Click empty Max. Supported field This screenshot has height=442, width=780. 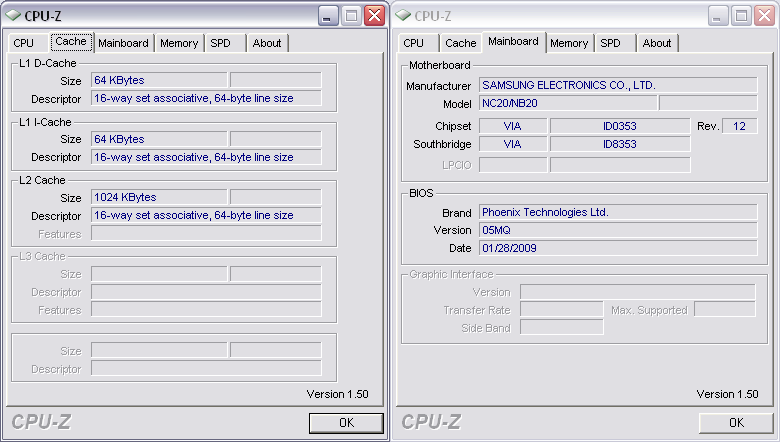tap(725, 310)
